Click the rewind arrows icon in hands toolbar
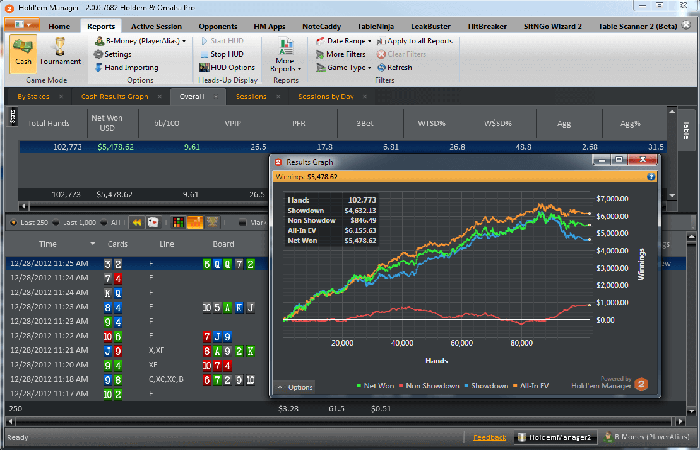This screenshot has height=450, width=700. 137,222
